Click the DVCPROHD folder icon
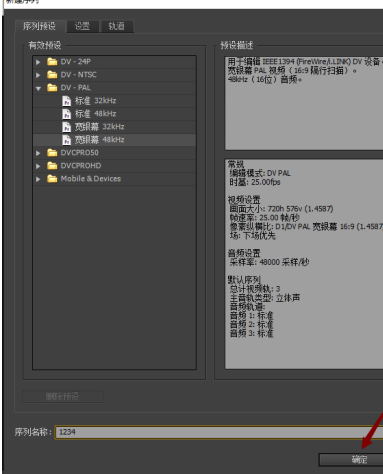The image size is (383, 474). tap(52, 166)
